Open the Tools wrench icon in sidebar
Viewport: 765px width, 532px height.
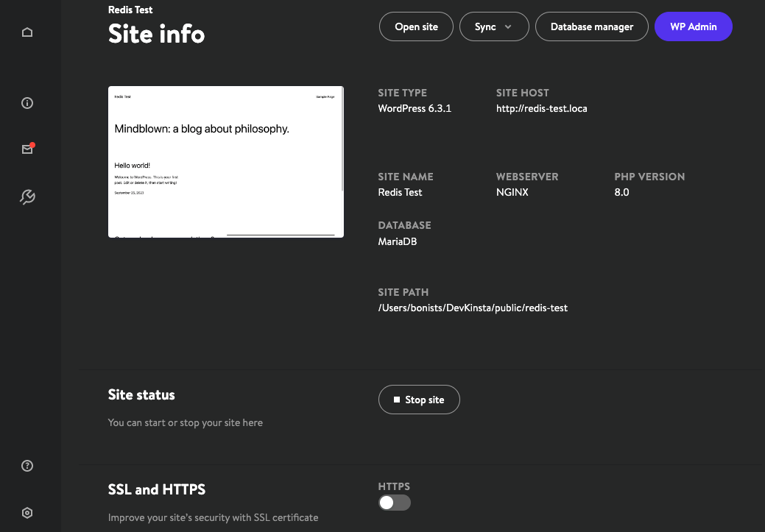point(27,196)
